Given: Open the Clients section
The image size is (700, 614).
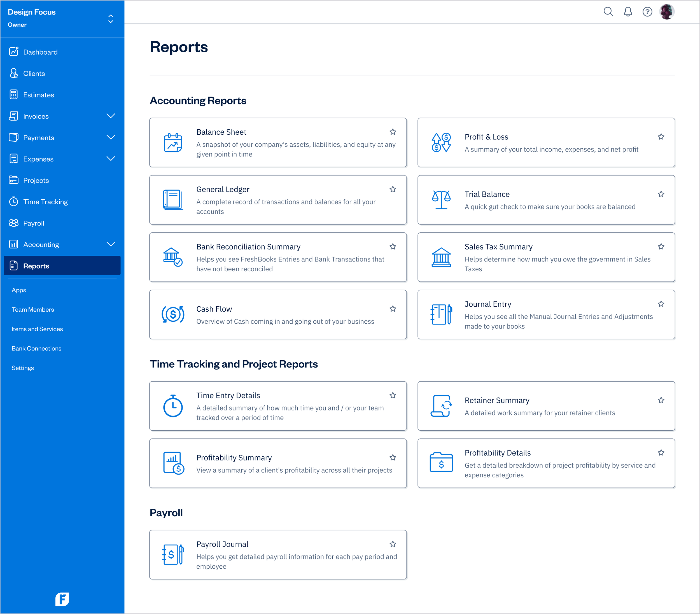Looking at the screenshot, I should [34, 73].
